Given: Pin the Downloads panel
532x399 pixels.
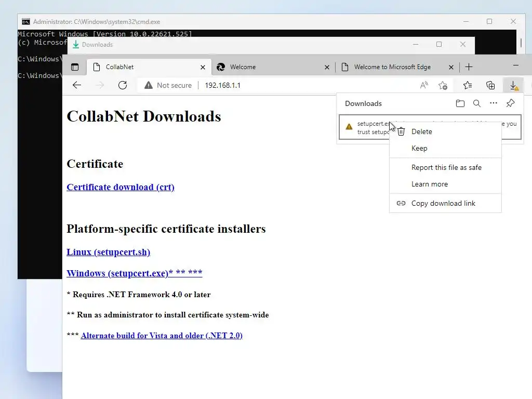Looking at the screenshot, I should pyautogui.click(x=510, y=103).
